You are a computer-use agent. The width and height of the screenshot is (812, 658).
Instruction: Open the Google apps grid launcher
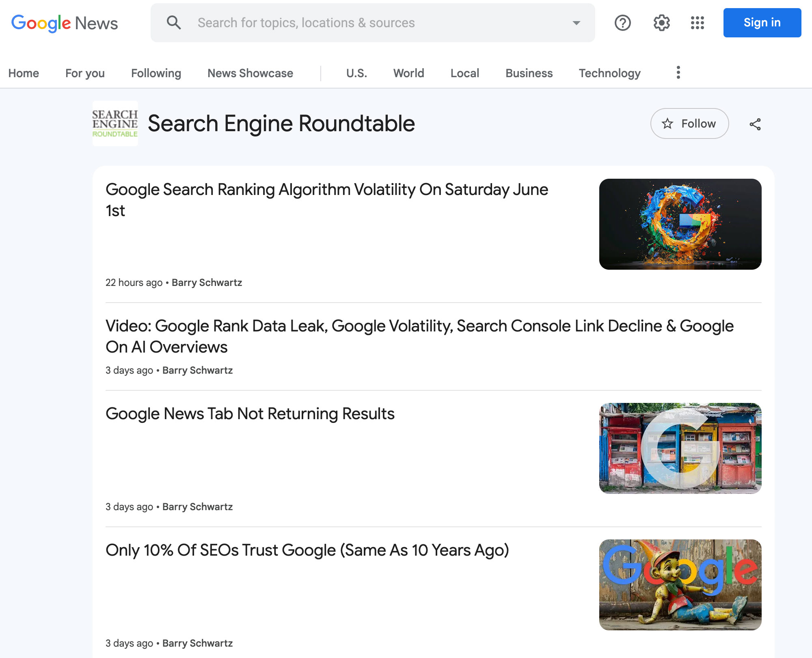click(698, 23)
